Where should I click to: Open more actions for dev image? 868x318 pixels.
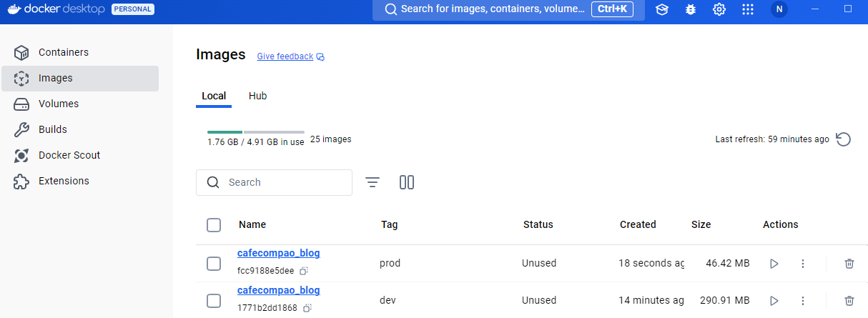[803, 301]
